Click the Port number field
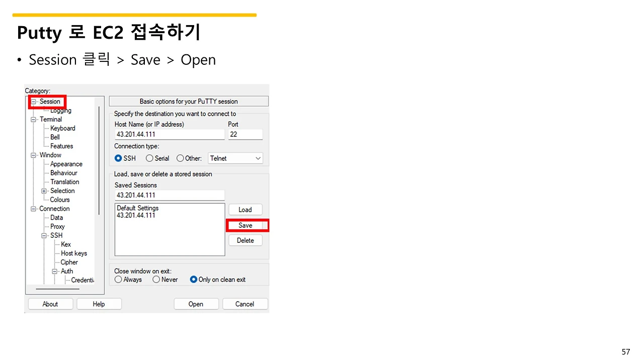Viewport: 644px width, 362px height. tap(246, 135)
